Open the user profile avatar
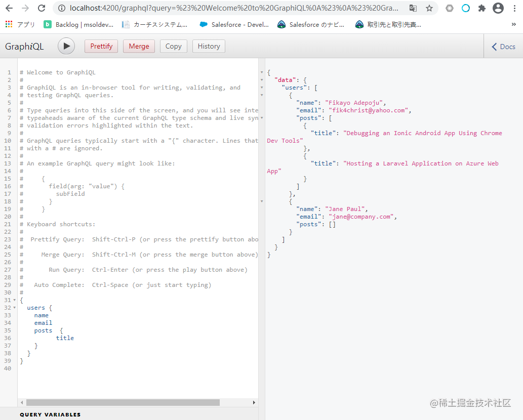 point(498,8)
